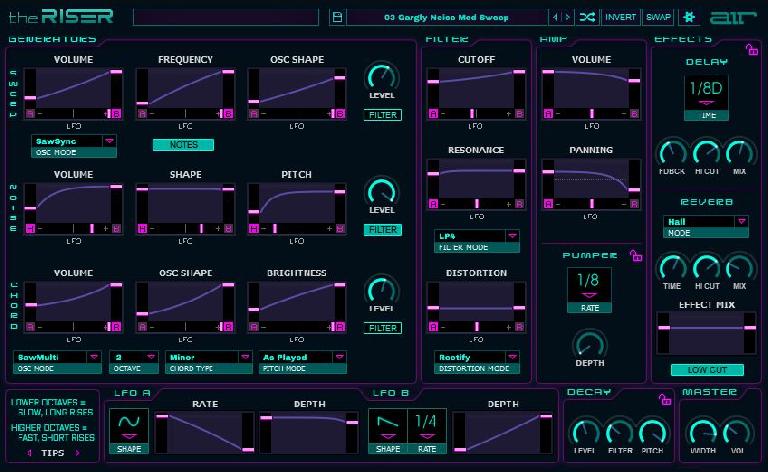Click the preset name display
Image resolution: width=768 pixels, height=472 pixels.
click(447, 17)
